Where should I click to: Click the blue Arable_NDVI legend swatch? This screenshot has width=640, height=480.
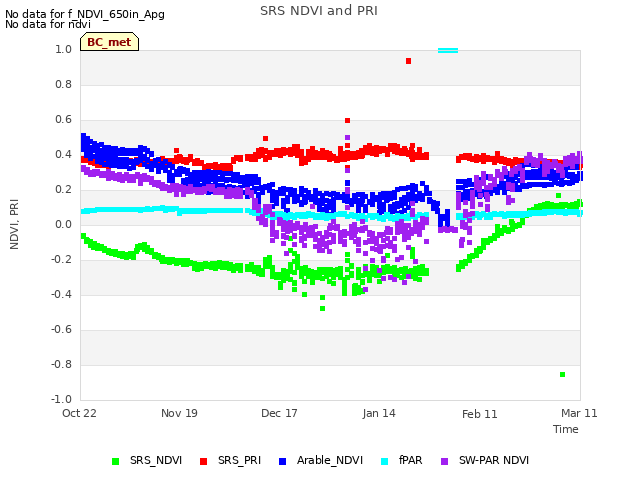282,461
